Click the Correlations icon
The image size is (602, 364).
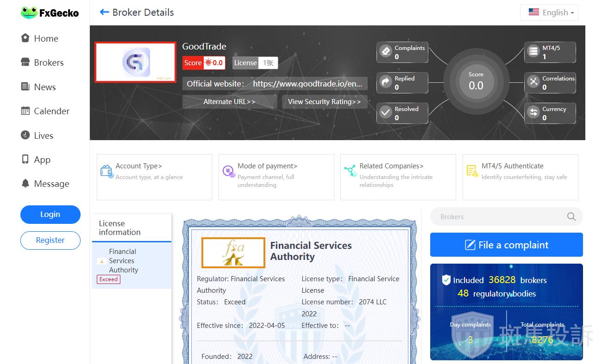pyautogui.click(x=533, y=82)
